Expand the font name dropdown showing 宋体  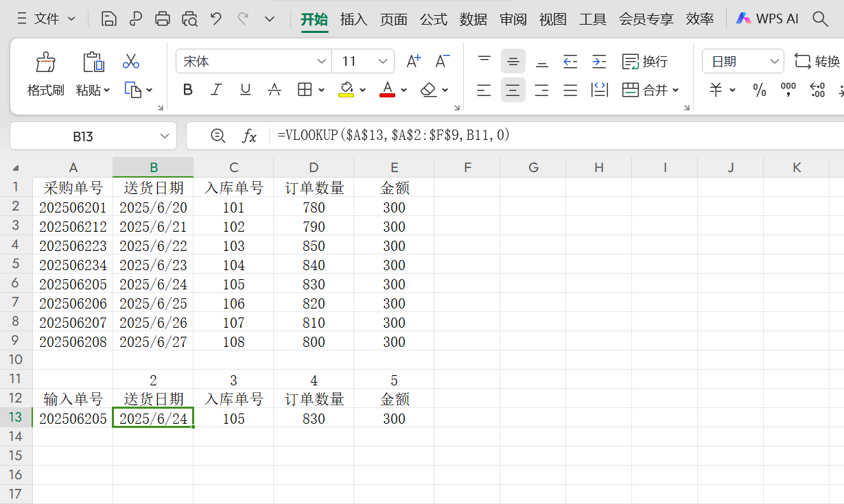tap(321, 62)
